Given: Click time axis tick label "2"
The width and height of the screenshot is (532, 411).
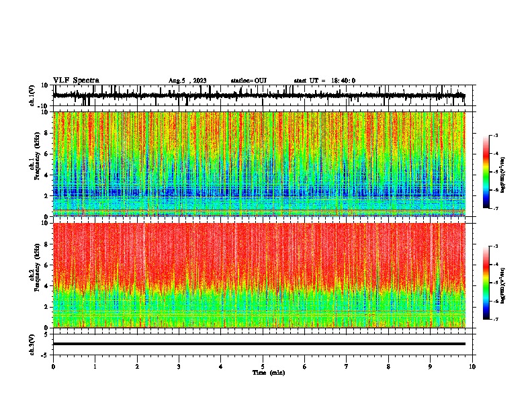Looking at the screenshot, I should pyautogui.click(x=137, y=367).
